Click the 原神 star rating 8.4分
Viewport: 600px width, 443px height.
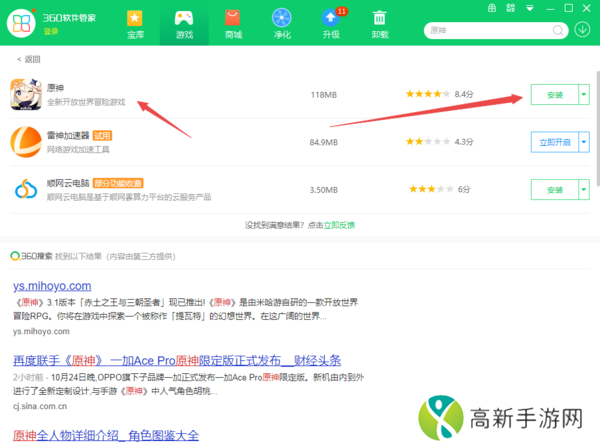coord(439,94)
